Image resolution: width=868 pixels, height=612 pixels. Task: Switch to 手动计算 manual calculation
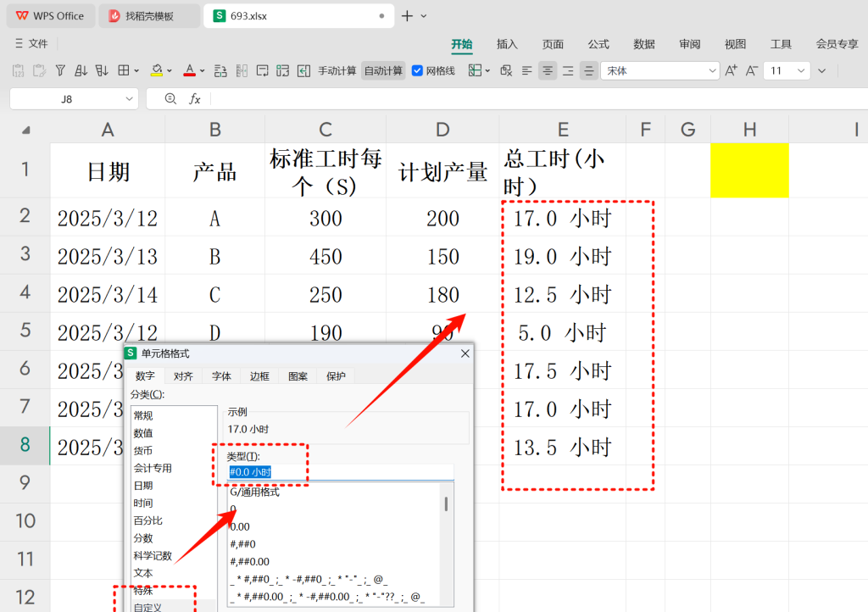click(337, 71)
